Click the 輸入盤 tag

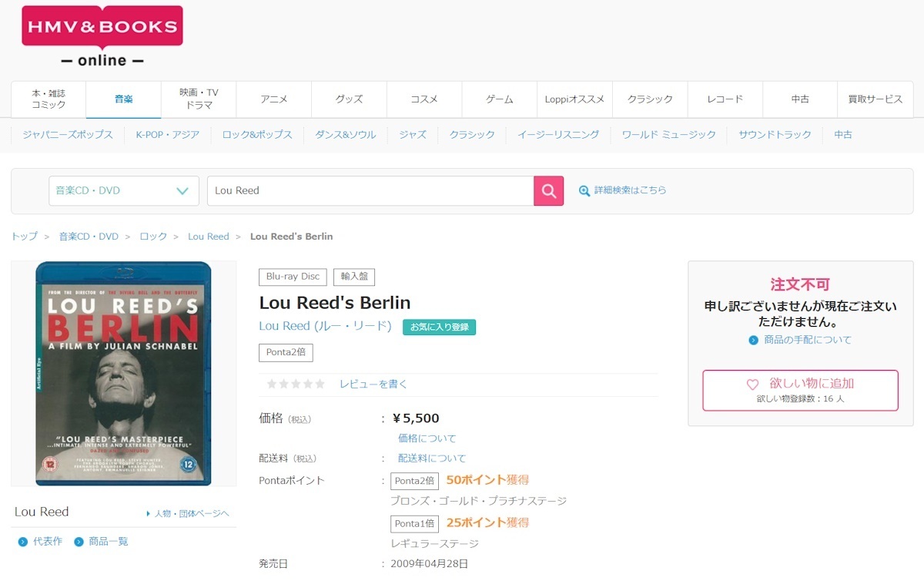click(x=354, y=277)
